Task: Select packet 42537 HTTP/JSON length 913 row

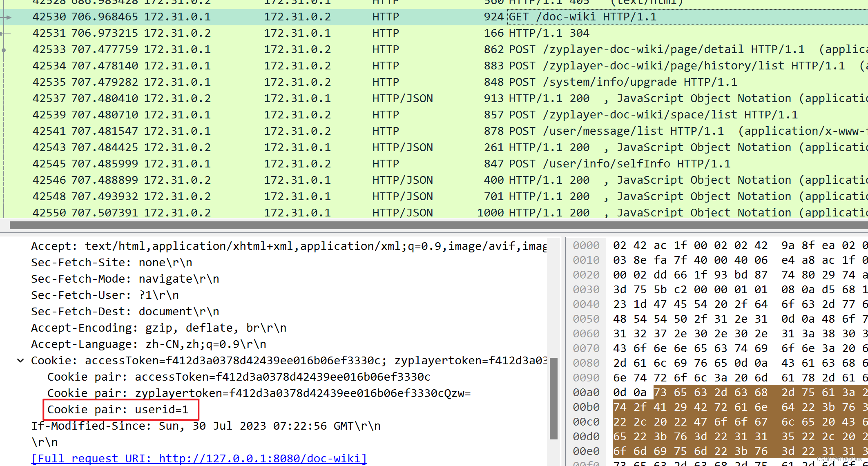Action: coord(434,98)
